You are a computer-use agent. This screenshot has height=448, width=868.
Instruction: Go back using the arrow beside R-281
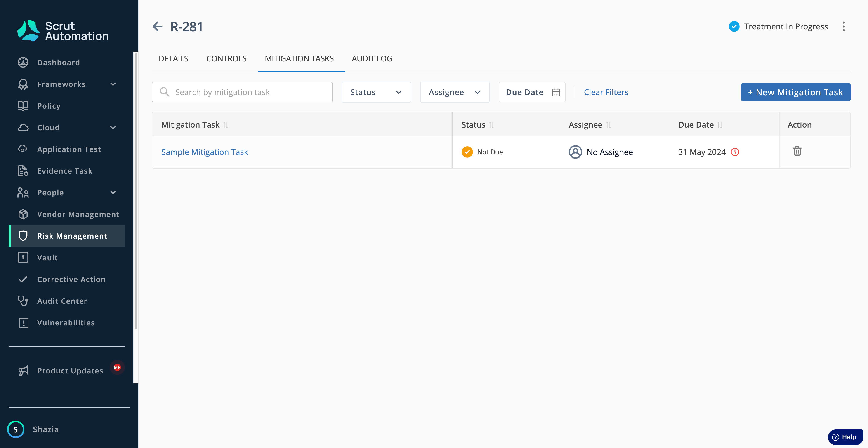pyautogui.click(x=157, y=27)
